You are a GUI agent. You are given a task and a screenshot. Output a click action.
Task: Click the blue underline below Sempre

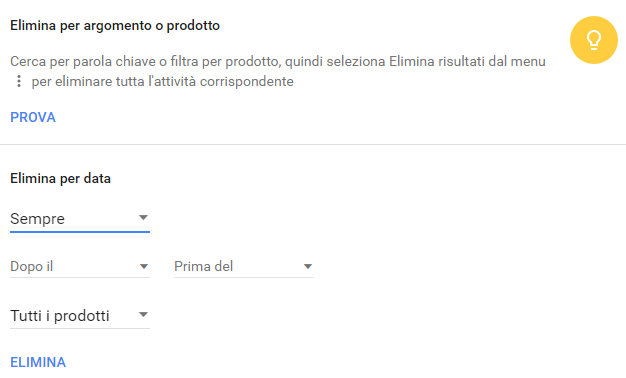[x=80, y=232]
